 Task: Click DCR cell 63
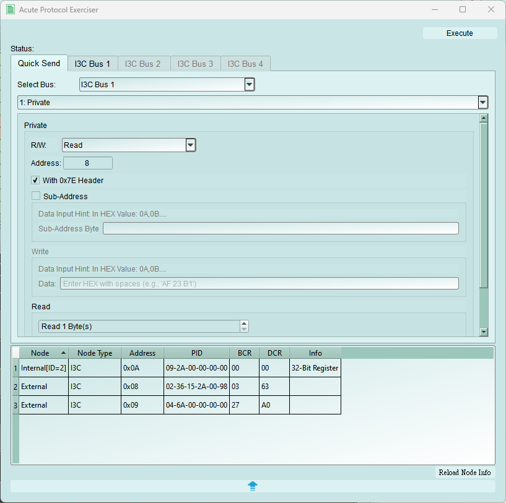(x=275, y=387)
